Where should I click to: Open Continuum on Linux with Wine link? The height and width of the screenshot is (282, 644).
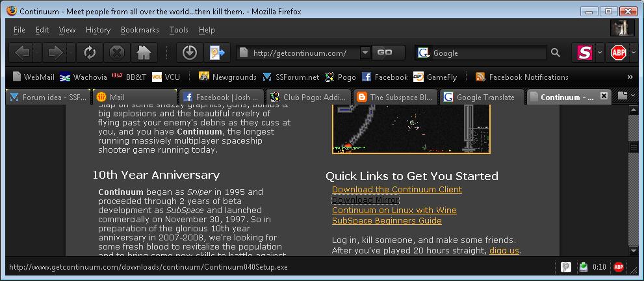pos(394,211)
